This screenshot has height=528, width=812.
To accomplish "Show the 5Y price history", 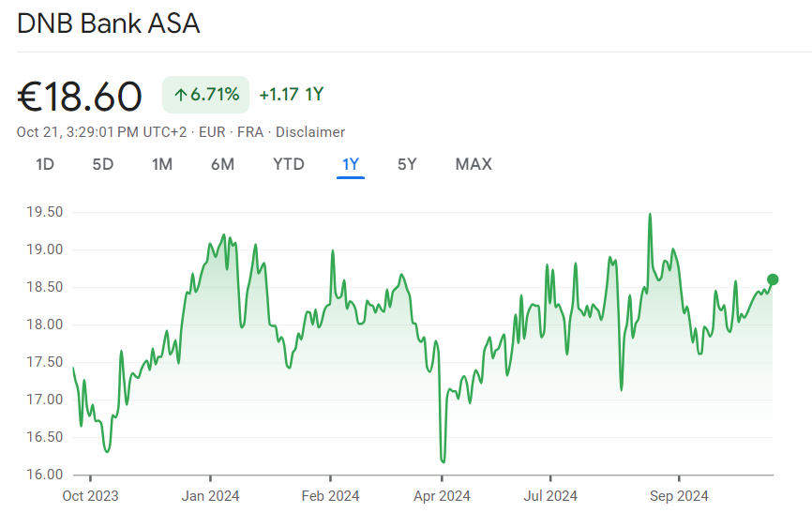I will [407, 164].
